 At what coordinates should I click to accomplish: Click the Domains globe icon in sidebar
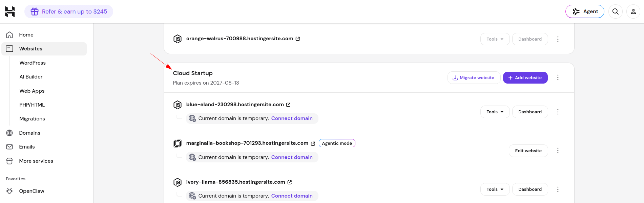(9, 133)
